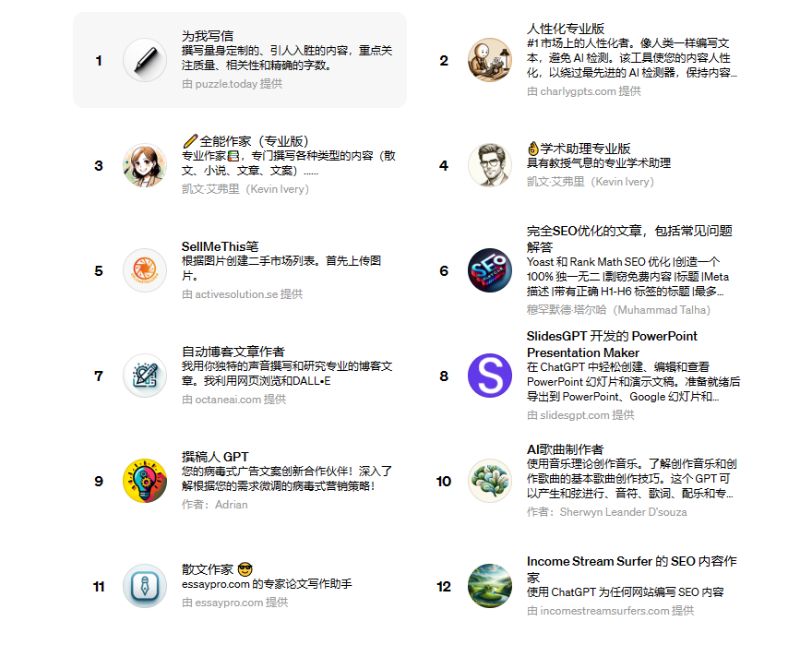Screen dimensions: 812x645
Task: Select the pen-nib icon for 散文作家
Action: click(145, 586)
